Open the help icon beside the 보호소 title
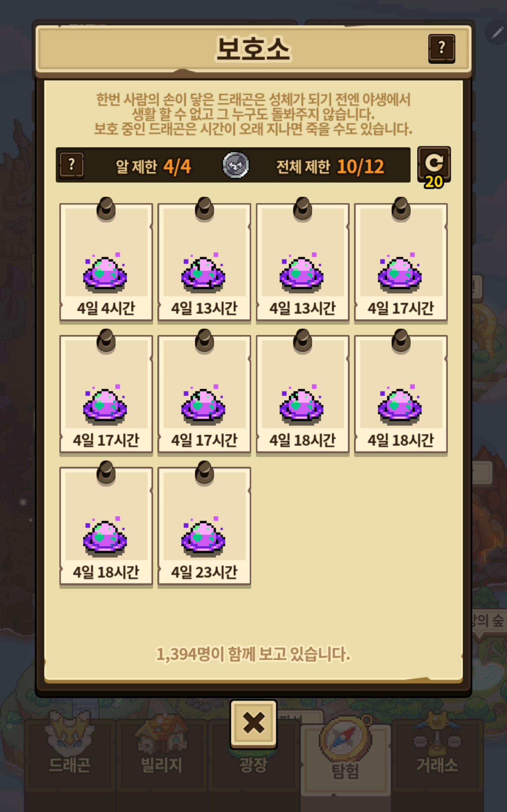 click(442, 49)
